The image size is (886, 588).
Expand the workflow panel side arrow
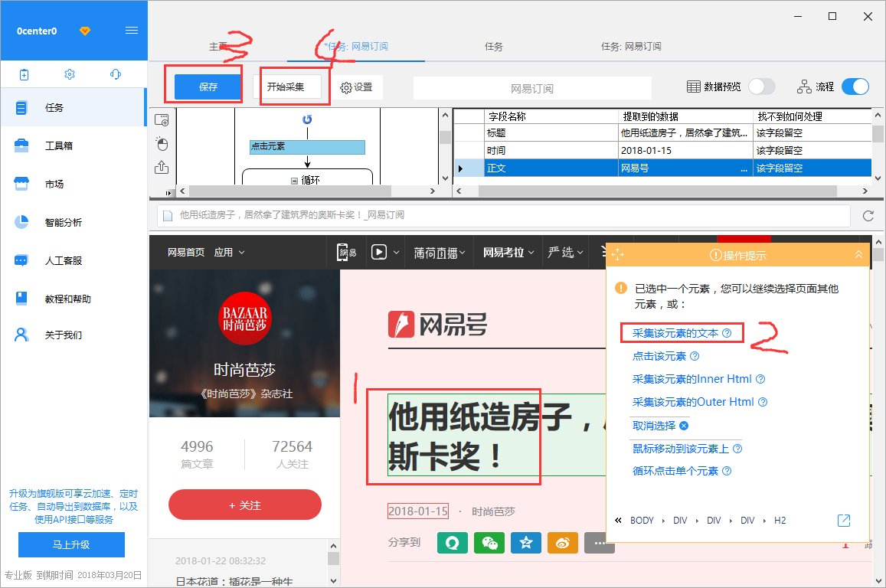pos(168,193)
